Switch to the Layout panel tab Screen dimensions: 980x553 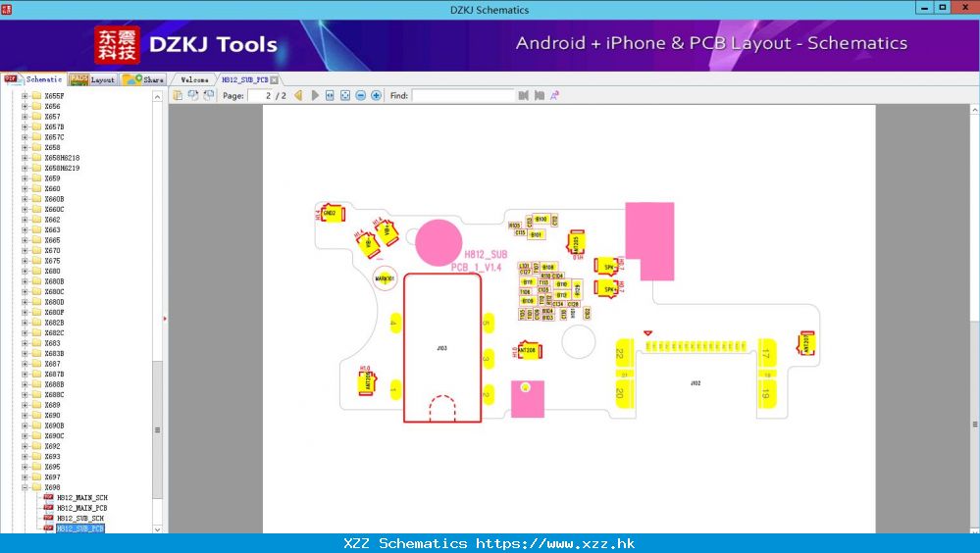pyautogui.click(x=92, y=79)
